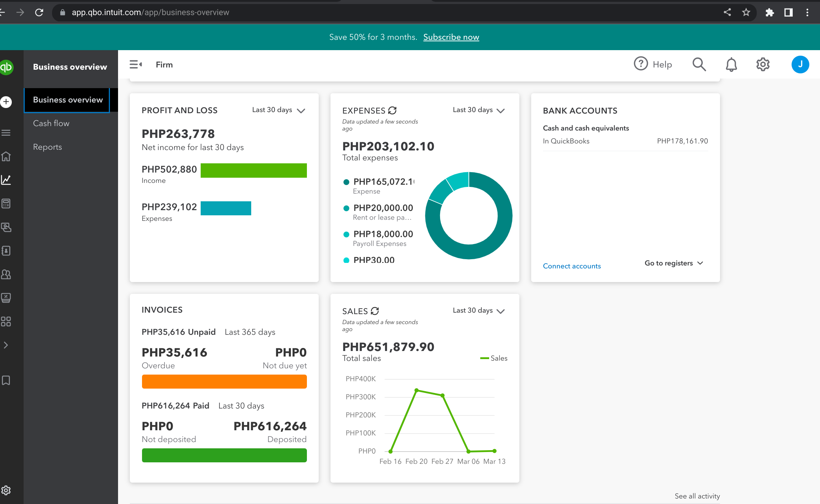This screenshot has width=820, height=504.
Task: Click the Help text button
Action: coord(662,65)
